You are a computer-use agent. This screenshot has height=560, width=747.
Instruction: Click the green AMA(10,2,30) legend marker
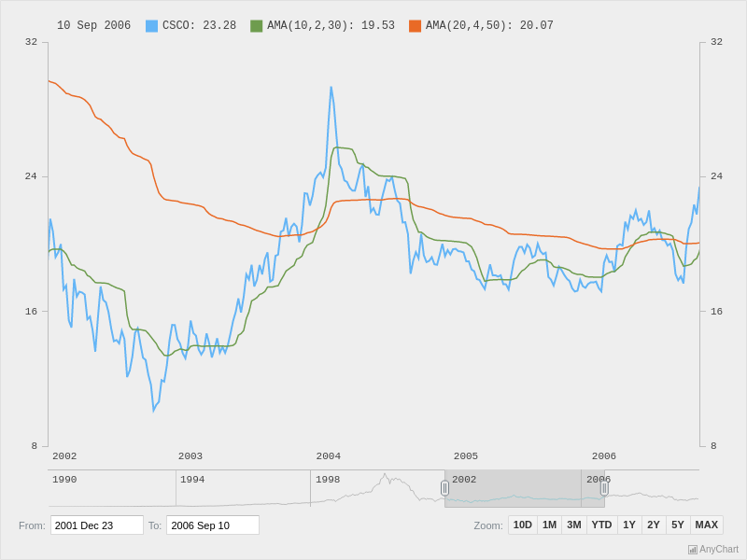tap(256, 26)
